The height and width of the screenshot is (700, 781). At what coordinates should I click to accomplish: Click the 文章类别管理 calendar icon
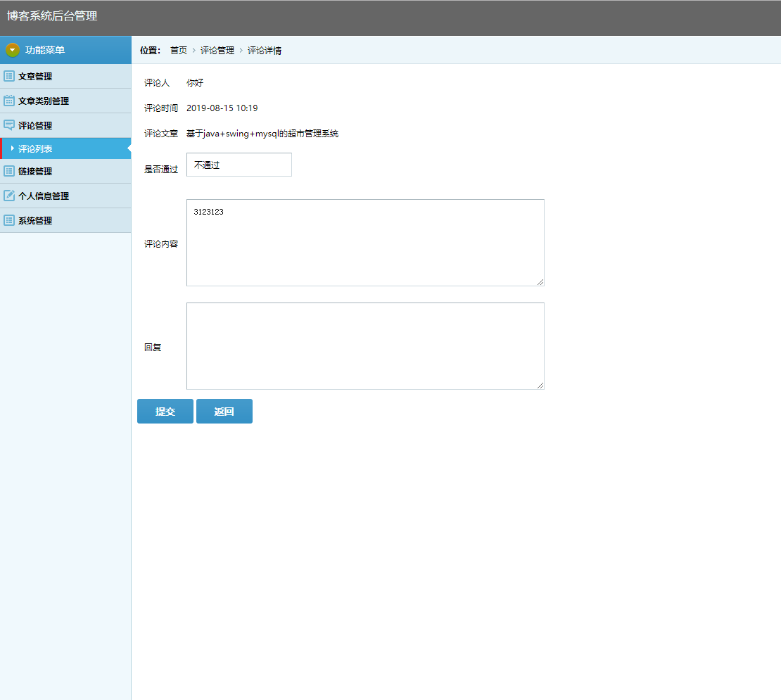tap(9, 101)
